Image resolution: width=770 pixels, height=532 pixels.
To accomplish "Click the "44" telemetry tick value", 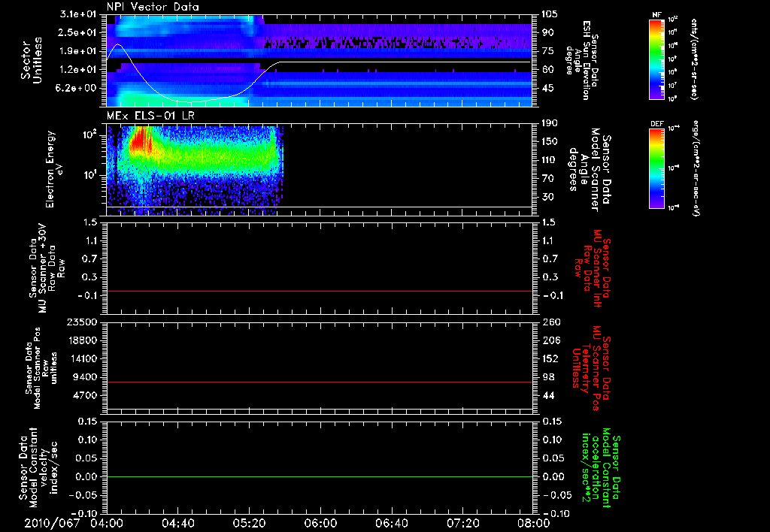I will point(547,395).
